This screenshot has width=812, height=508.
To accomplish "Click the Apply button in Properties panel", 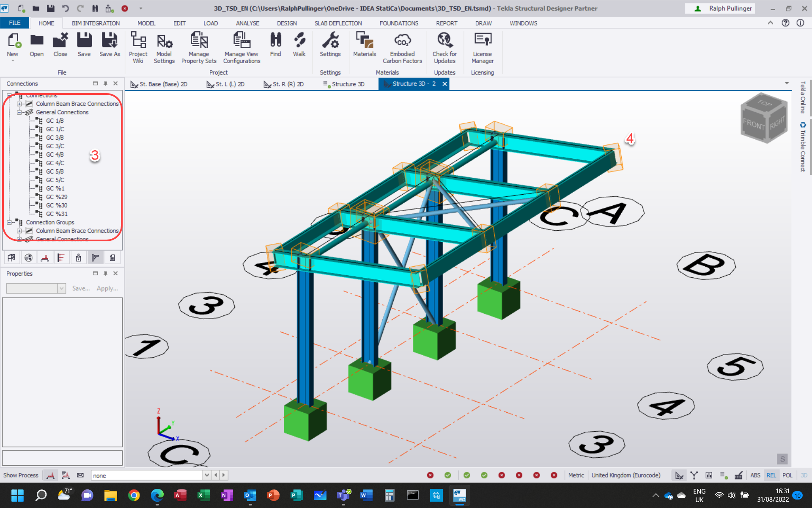I will pos(107,288).
